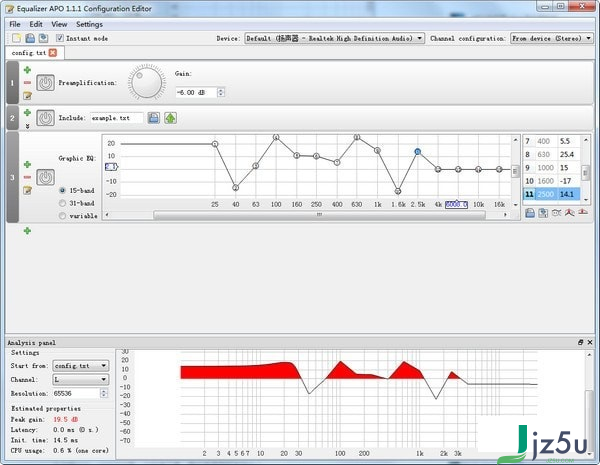Export graphic EQ curve to file icon
This screenshot has width=600, height=465.
(x=543, y=213)
